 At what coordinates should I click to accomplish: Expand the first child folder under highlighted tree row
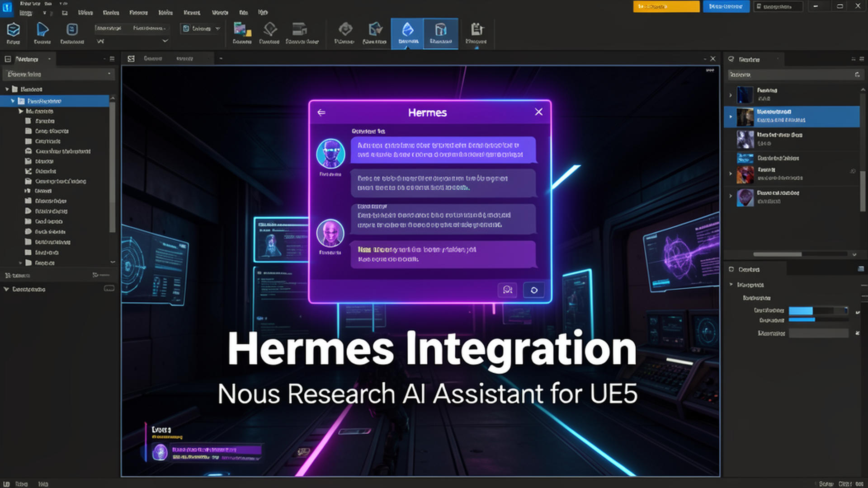pos(21,111)
